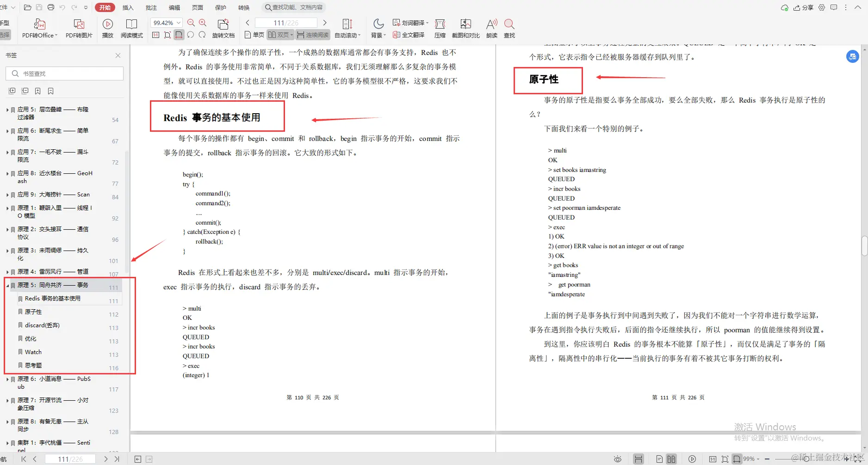Launch the 截图和对比 screenshot compare tool
868x465 pixels.
tap(465, 28)
